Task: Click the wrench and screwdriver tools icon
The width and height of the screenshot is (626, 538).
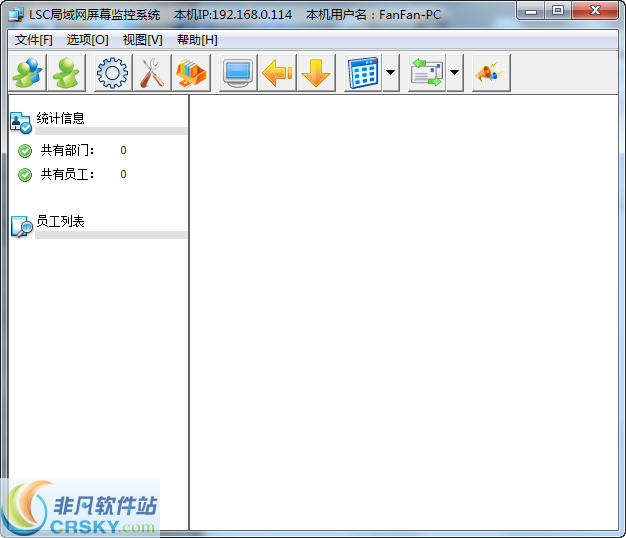Action: [x=152, y=73]
